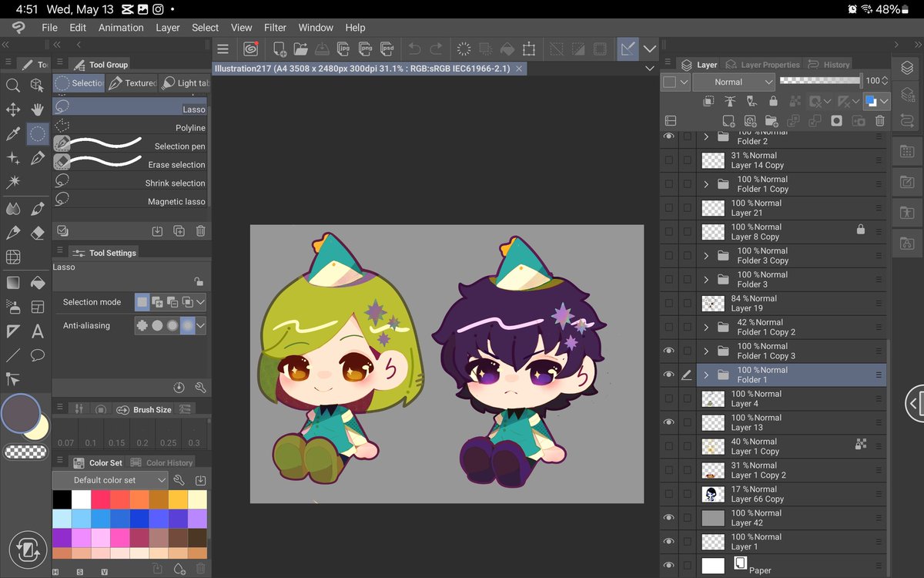Select the Hand move-canvas tool
Viewport: 924px width, 578px height.
point(38,110)
